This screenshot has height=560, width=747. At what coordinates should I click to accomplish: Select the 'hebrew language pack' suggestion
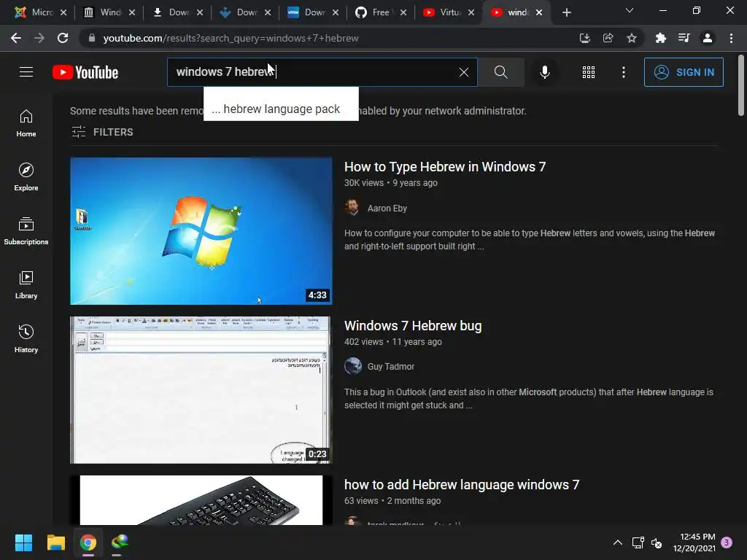pyautogui.click(x=281, y=109)
